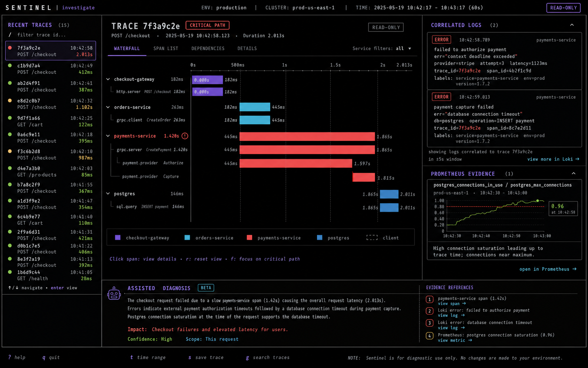The image size is (588, 368).
Task: Collapse the Correlated Logs panel
Action: 572,25
